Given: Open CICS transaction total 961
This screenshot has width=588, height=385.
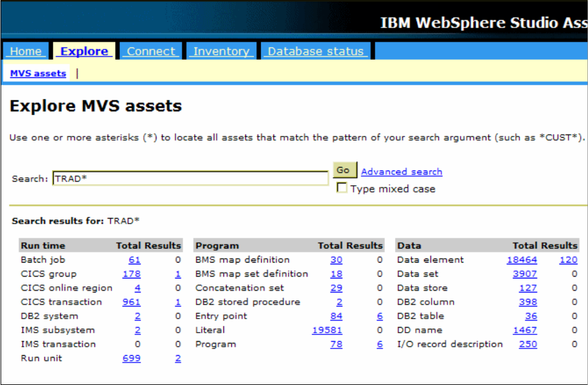Looking at the screenshot, I should 131,302.
